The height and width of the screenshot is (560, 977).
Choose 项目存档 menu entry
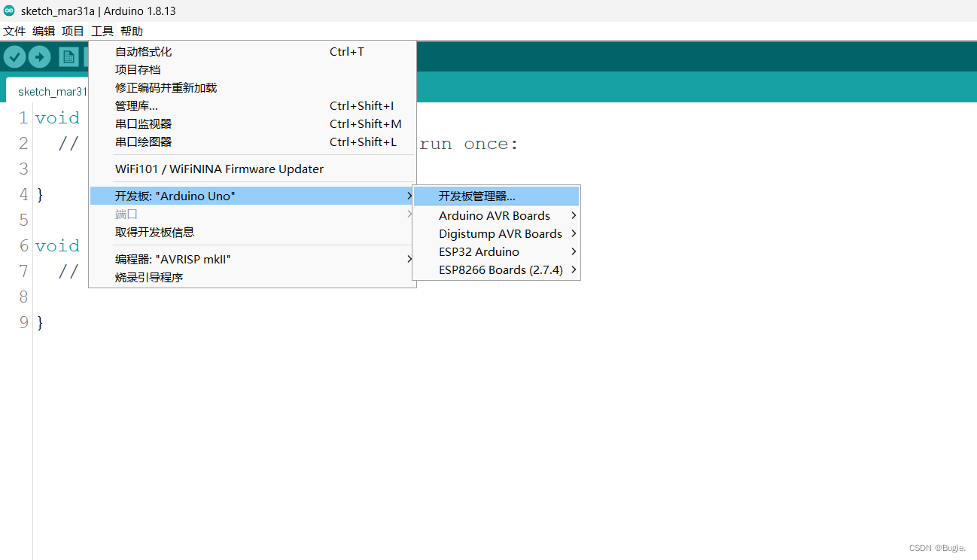click(x=252, y=70)
